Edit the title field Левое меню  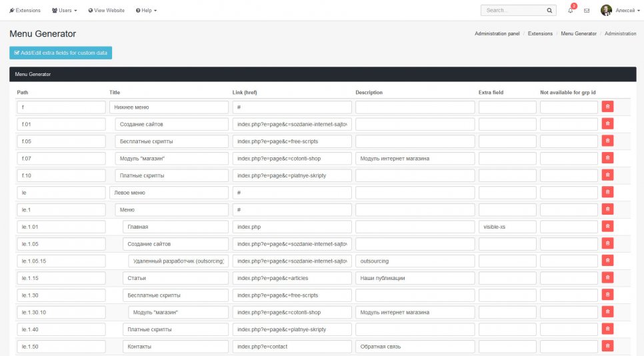pyautogui.click(x=169, y=193)
